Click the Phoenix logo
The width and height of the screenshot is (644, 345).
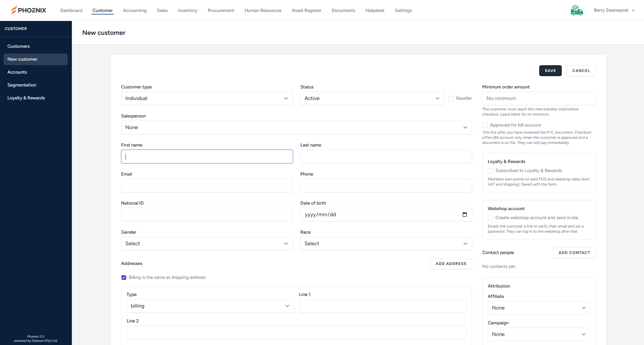click(29, 10)
